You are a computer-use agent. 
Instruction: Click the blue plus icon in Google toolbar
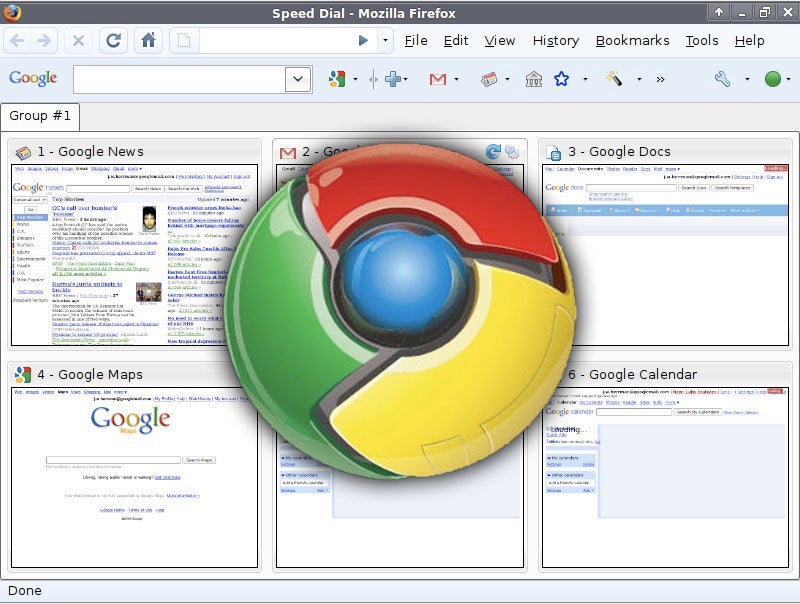[392, 79]
